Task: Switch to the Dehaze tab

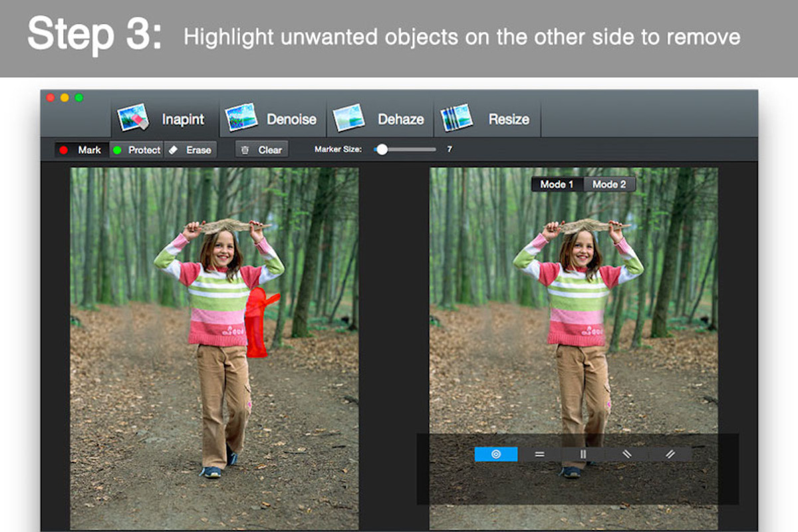Action: (x=380, y=119)
